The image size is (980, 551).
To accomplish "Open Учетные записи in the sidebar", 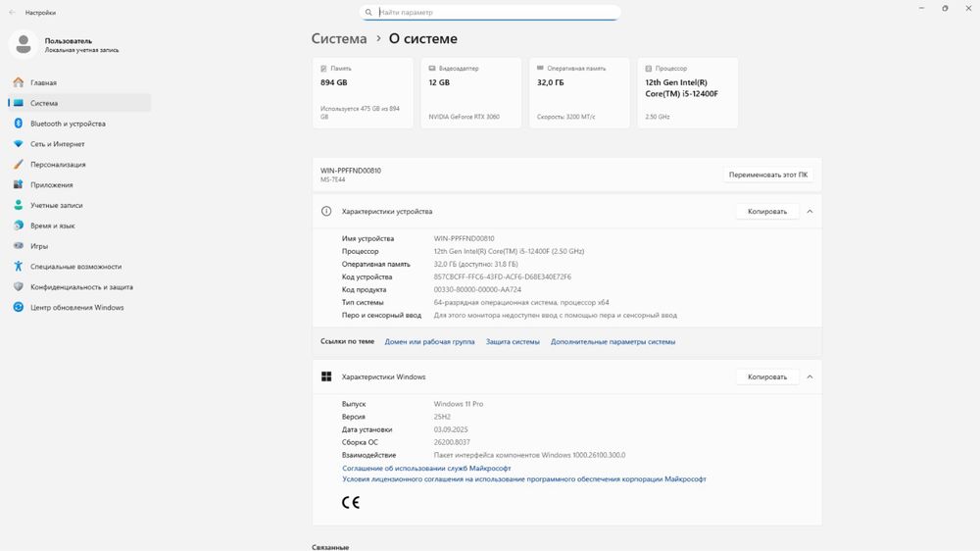I will [x=56, y=206].
